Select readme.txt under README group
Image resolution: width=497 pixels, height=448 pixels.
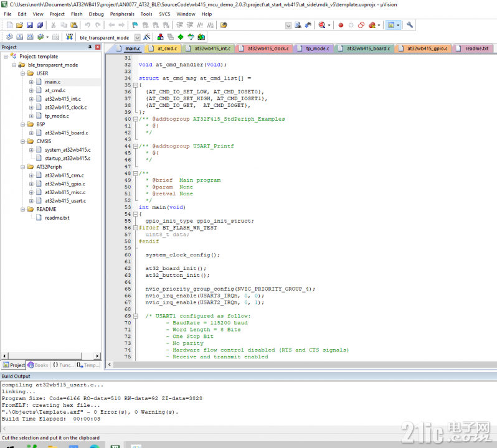[x=57, y=218]
